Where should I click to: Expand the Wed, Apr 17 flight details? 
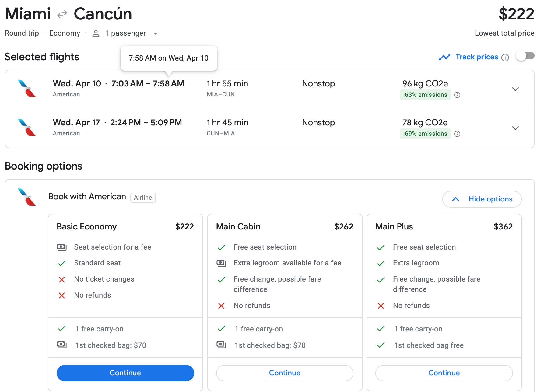(x=515, y=128)
